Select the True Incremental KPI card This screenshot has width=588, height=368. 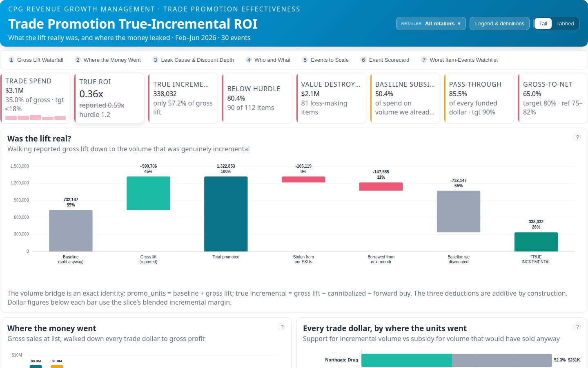tap(183, 98)
